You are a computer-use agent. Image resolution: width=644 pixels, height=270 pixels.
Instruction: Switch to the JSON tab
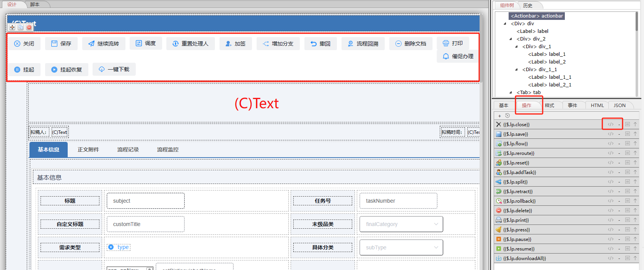tap(620, 106)
